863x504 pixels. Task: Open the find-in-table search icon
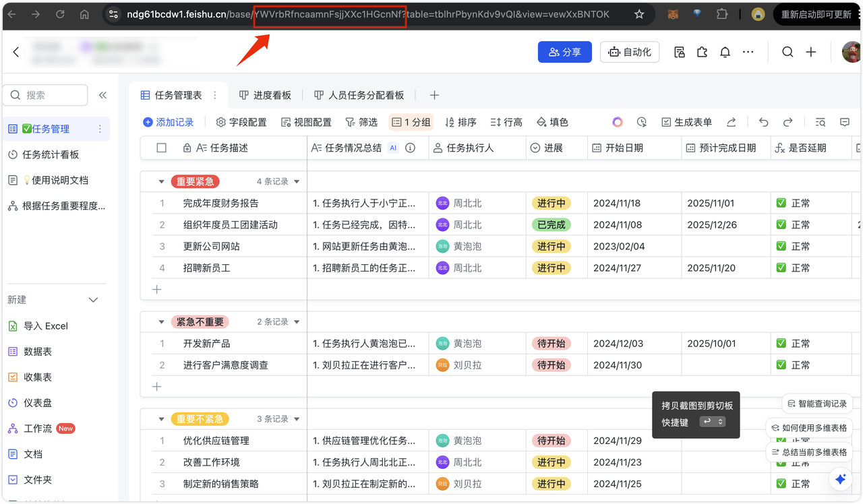click(820, 122)
